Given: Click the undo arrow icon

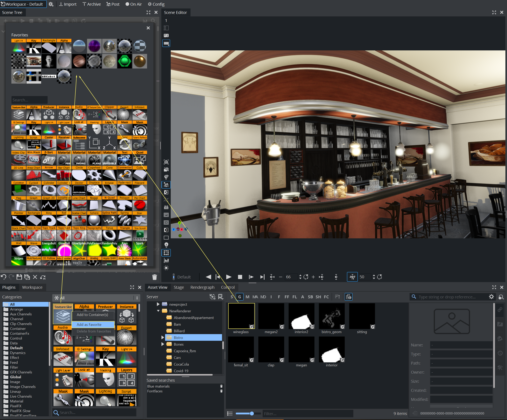Looking at the screenshot, I should (x=4, y=277).
